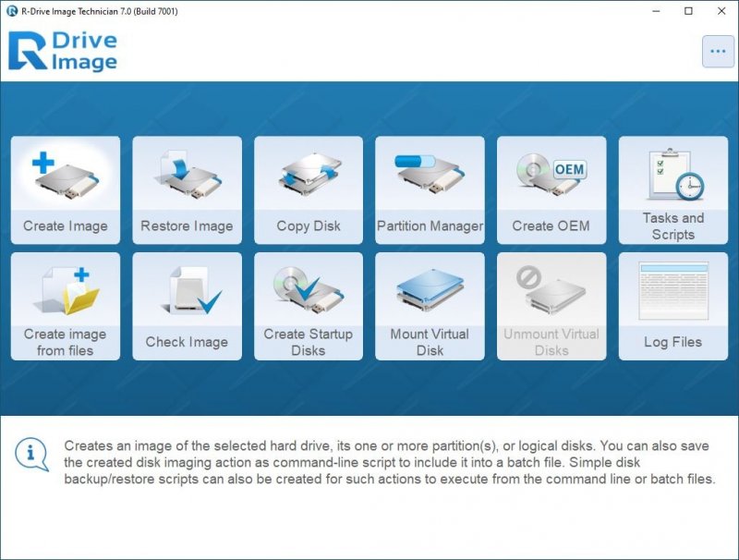
Task: Maximize the R-Drive Image window
Action: tap(688, 11)
